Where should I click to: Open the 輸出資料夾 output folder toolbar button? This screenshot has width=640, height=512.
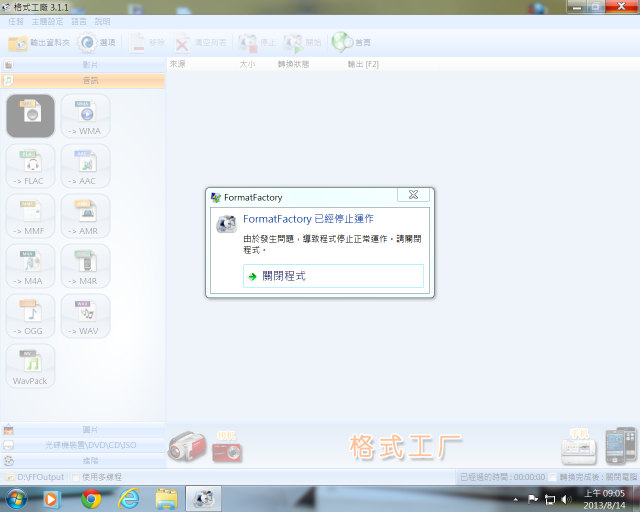(x=39, y=42)
